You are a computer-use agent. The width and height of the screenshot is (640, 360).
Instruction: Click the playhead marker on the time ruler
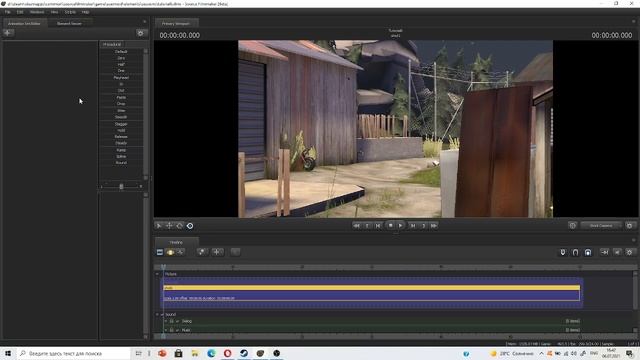[x=163, y=267]
